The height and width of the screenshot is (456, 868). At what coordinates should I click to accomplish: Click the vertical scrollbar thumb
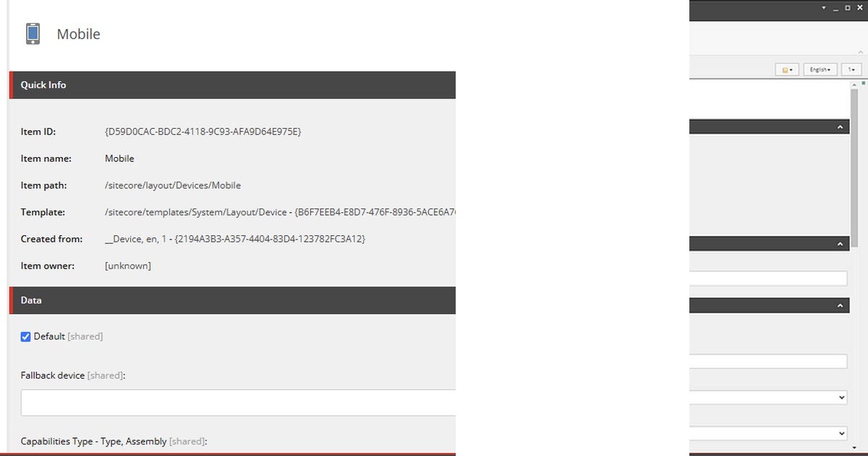click(854, 166)
